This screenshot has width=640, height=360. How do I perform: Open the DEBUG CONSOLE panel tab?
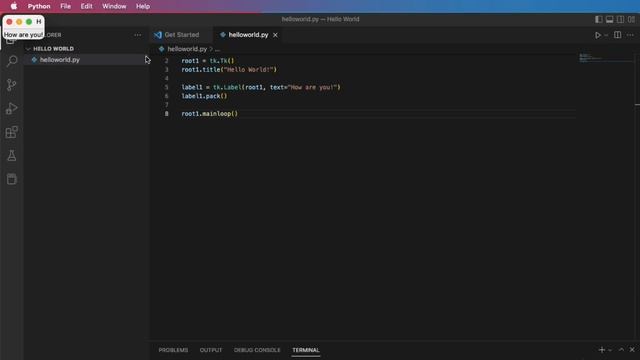257,350
